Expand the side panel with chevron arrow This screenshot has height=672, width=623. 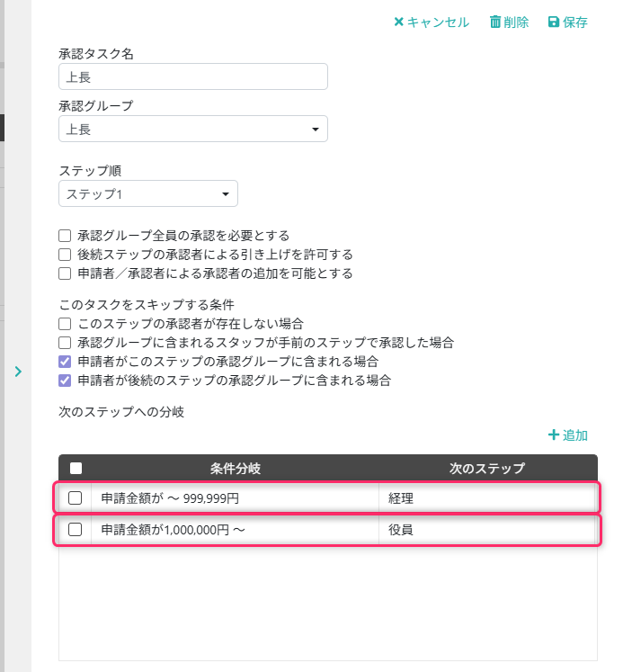click(18, 371)
